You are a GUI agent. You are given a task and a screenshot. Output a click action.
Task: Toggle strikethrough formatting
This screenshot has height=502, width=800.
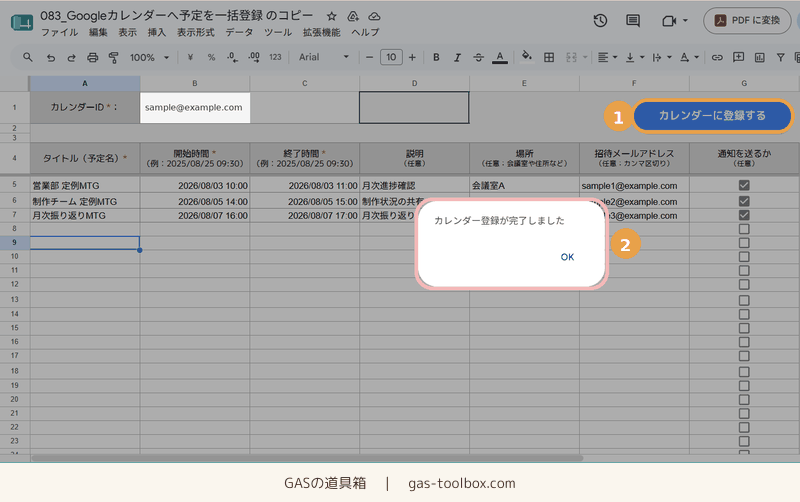pyautogui.click(x=478, y=57)
